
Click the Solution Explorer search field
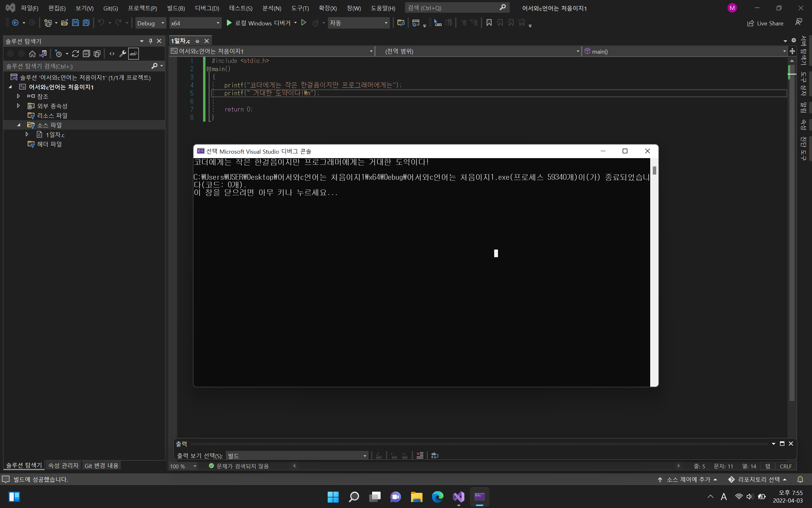77,66
